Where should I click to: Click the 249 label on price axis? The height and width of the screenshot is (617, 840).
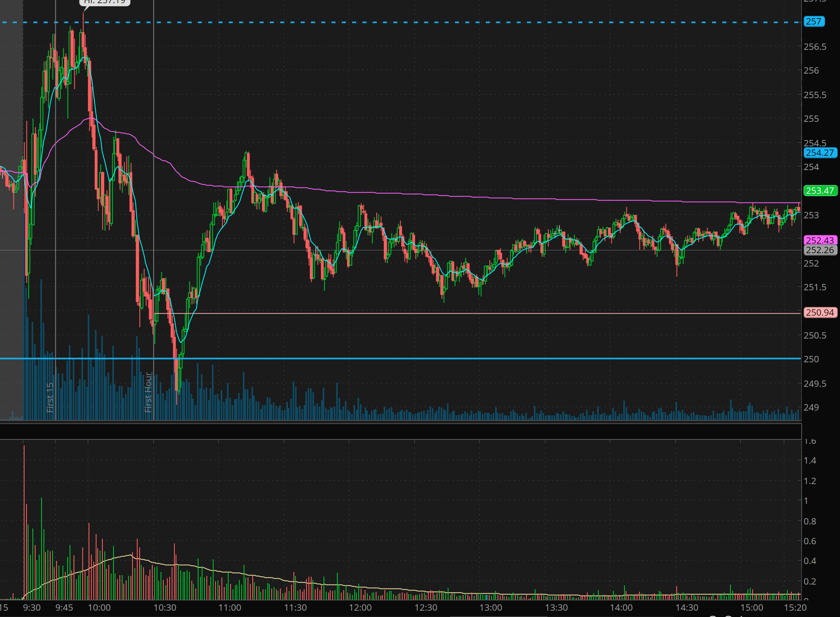click(811, 407)
